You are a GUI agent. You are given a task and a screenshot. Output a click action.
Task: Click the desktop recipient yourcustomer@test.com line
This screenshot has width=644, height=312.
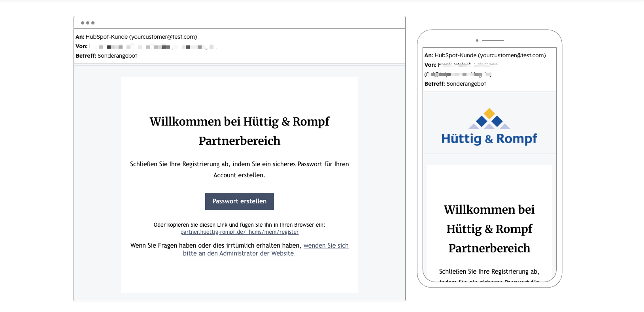pos(136,37)
